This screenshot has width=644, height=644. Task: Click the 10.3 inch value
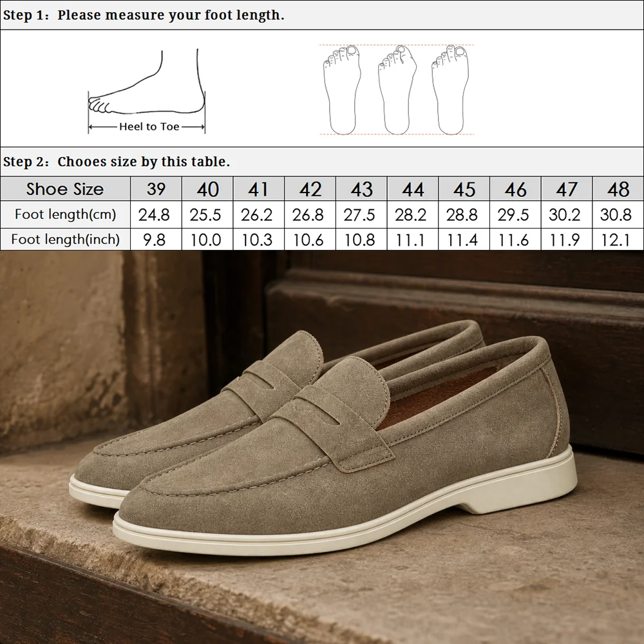coord(257,240)
